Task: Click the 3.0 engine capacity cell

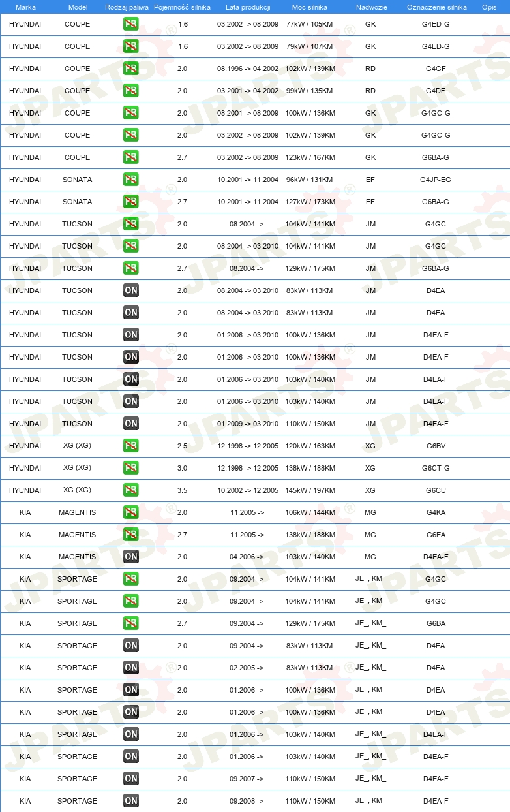Action: (x=182, y=468)
